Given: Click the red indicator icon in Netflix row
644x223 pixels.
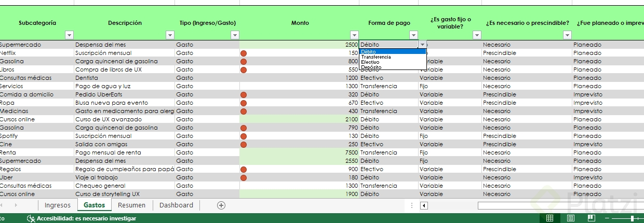Looking at the screenshot, I should (243, 53).
